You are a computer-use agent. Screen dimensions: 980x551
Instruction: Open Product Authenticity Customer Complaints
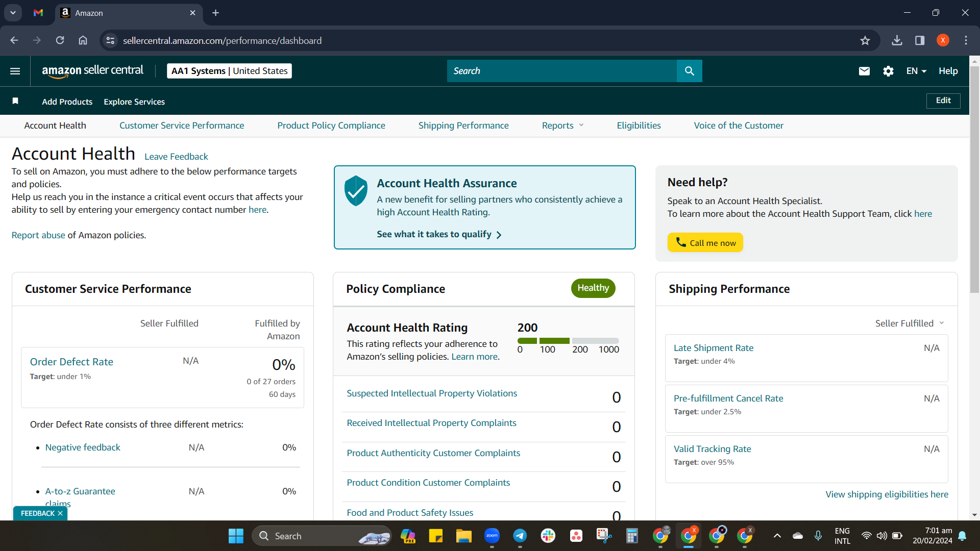pyautogui.click(x=433, y=453)
